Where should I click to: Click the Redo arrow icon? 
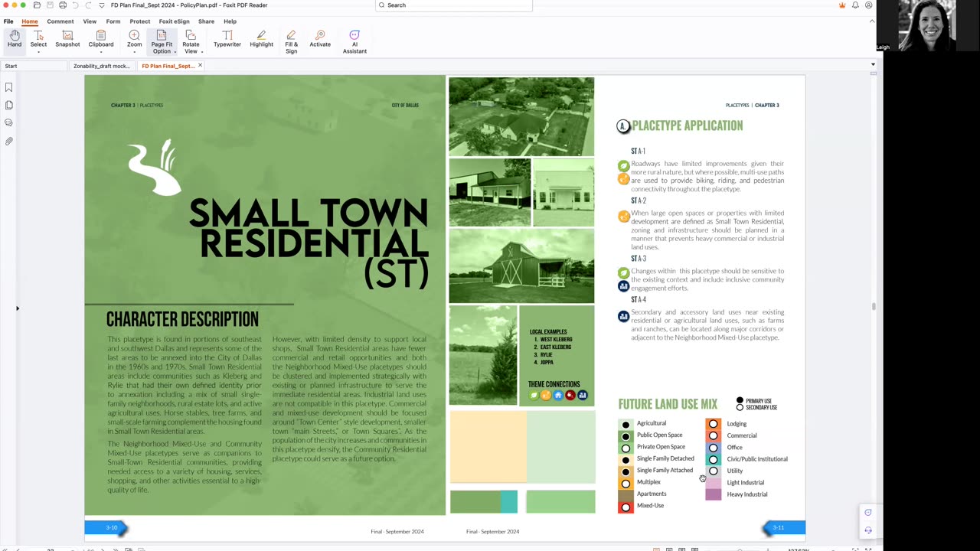(88, 5)
